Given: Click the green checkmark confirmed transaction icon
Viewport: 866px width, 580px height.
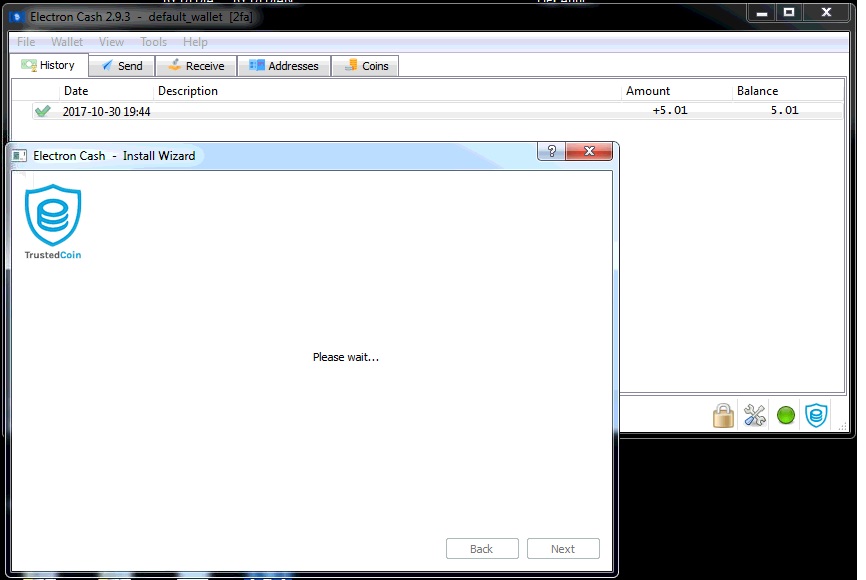Looking at the screenshot, I should coord(43,111).
